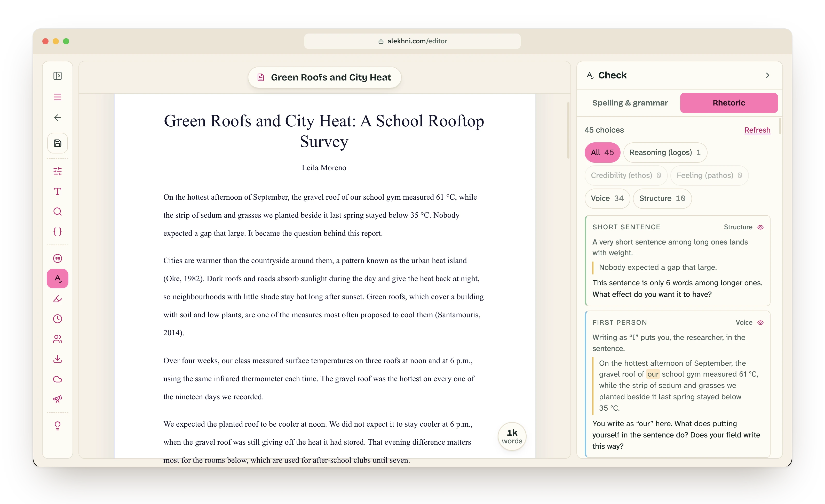Click the Refresh link
The height and width of the screenshot is (504, 825).
click(x=757, y=130)
